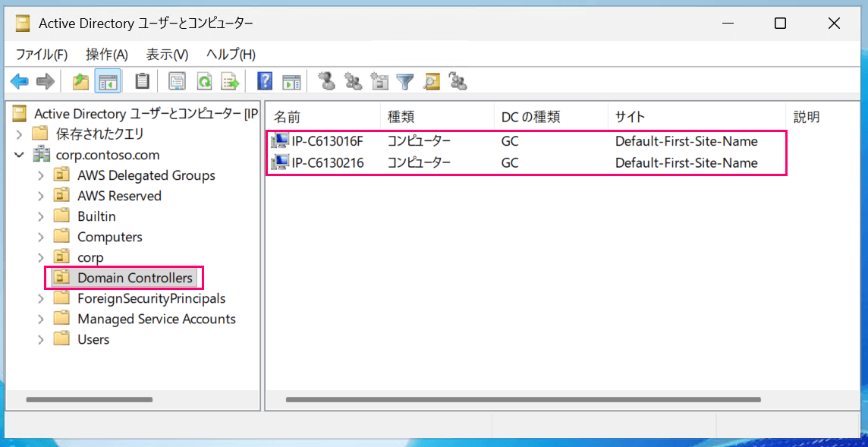
Task: Open Help with the question mark icon
Action: [x=265, y=82]
